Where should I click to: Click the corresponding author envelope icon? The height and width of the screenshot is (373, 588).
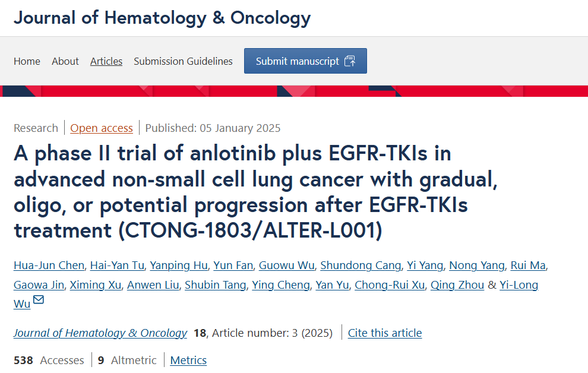click(39, 299)
